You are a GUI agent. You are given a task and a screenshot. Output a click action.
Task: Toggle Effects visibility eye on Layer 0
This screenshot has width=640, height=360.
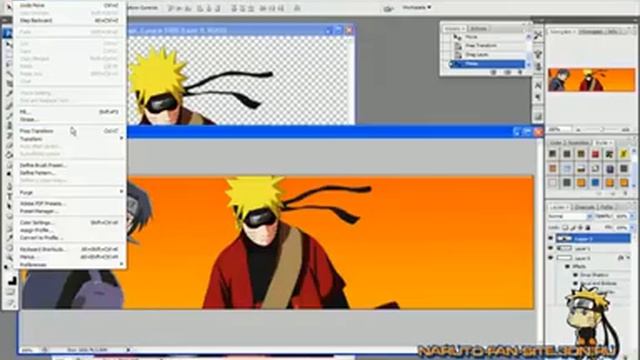[568, 266]
